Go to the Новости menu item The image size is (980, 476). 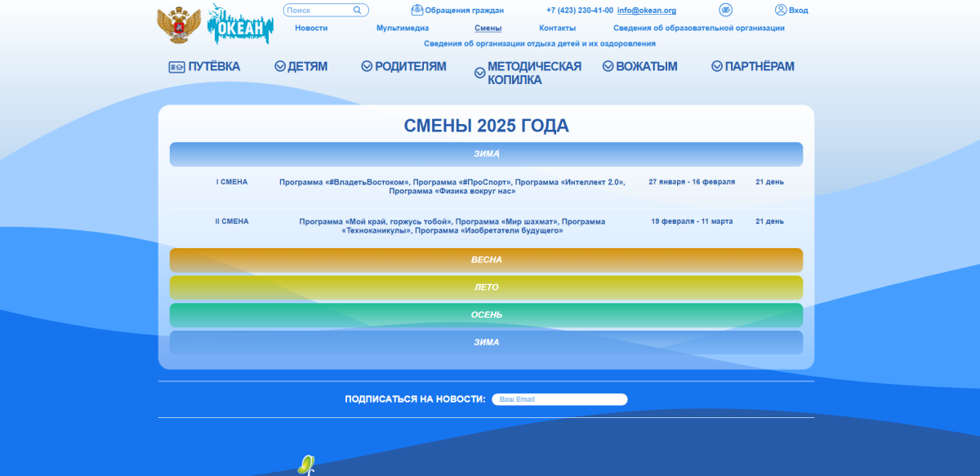pos(311,28)
